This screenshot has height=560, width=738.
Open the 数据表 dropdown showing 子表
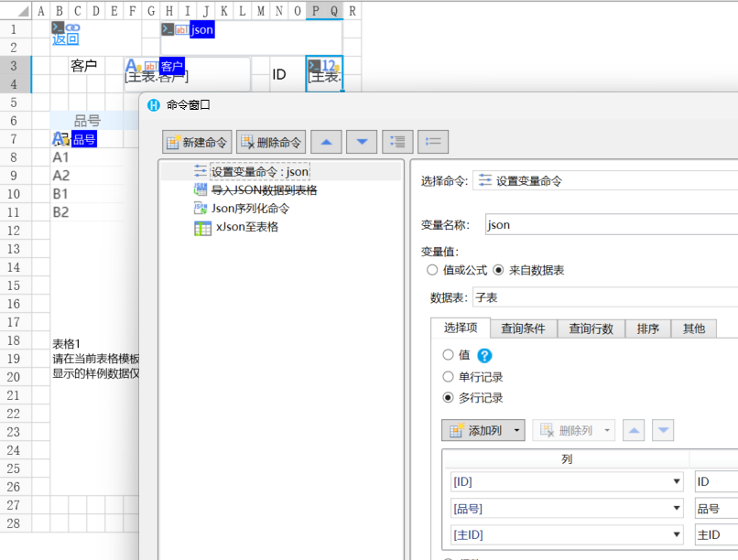coord(605,297)
